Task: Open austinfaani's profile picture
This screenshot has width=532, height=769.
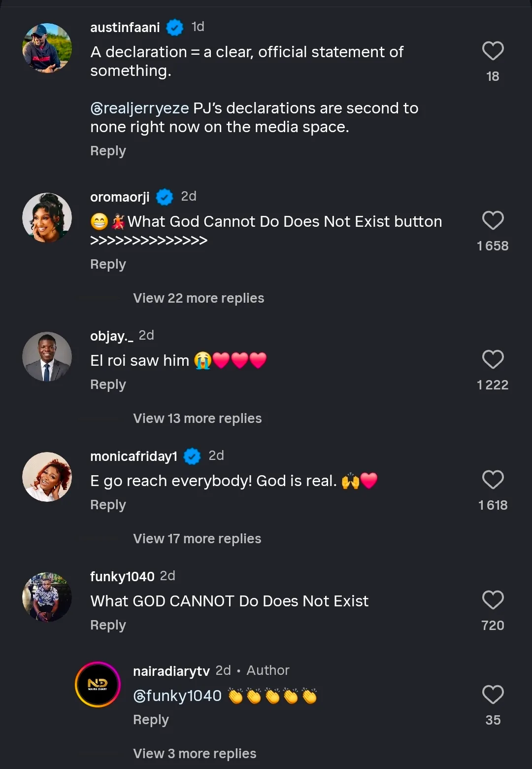Action: pos(47,48)
